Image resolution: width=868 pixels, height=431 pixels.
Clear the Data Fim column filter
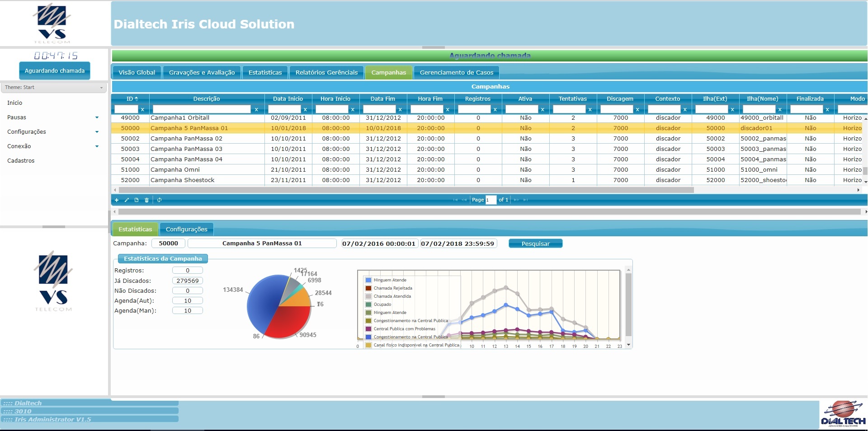[x=400, y=109]
